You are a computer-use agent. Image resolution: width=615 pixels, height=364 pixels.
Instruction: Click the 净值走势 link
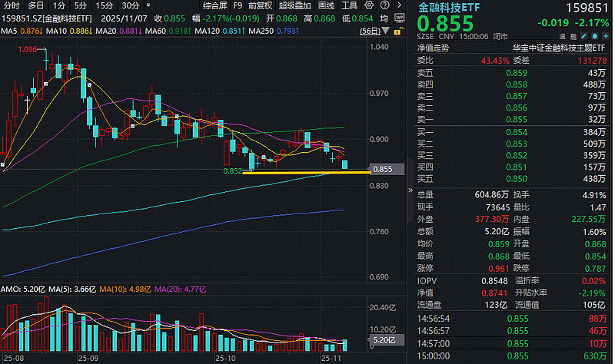[433, 48]
